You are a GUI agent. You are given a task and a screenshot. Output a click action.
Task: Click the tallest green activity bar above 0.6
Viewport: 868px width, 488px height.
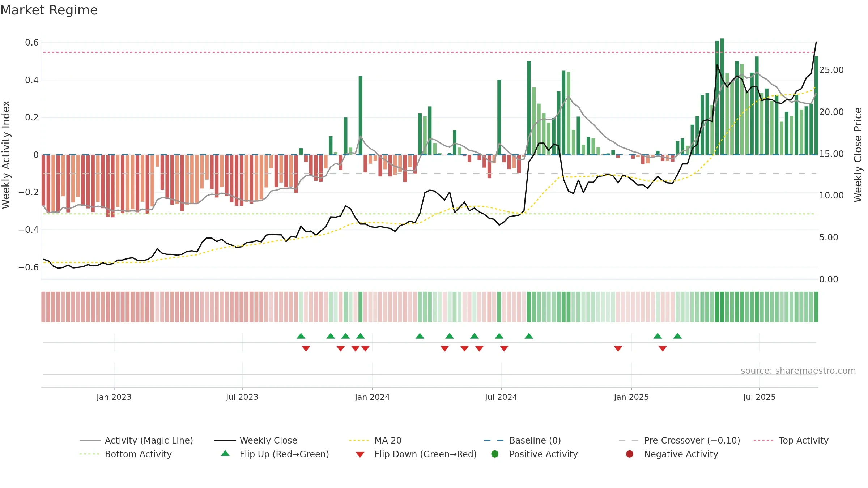(722, 97)
